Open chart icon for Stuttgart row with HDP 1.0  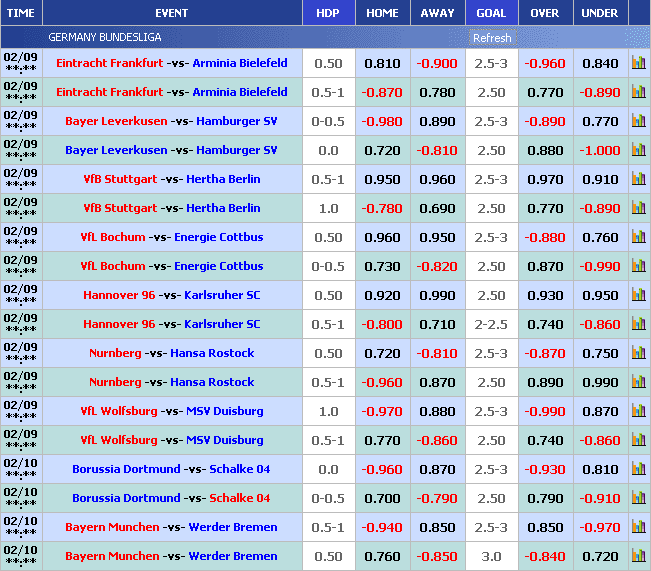click(x=639, y=208)
